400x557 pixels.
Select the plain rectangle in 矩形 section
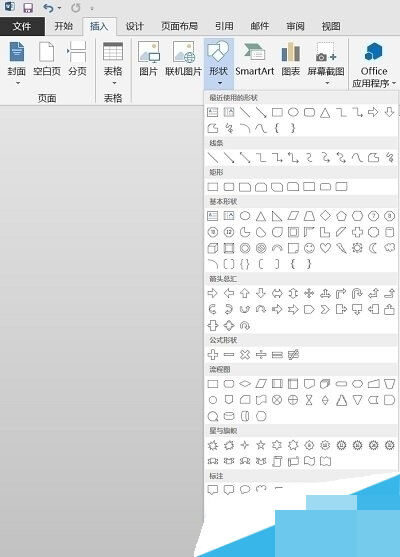[213, 187]
